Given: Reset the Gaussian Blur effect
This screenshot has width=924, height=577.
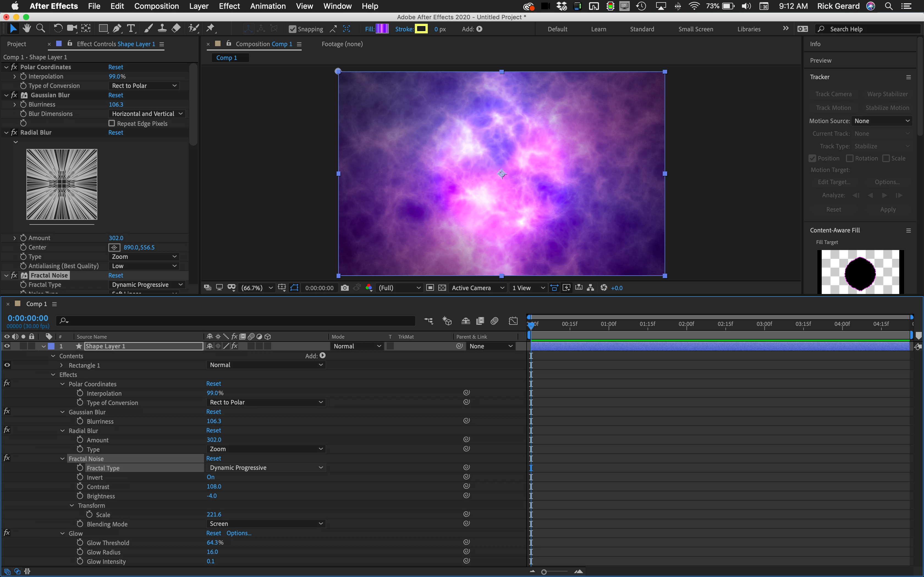Looking at the screenshot, I should tap(115, 95).
